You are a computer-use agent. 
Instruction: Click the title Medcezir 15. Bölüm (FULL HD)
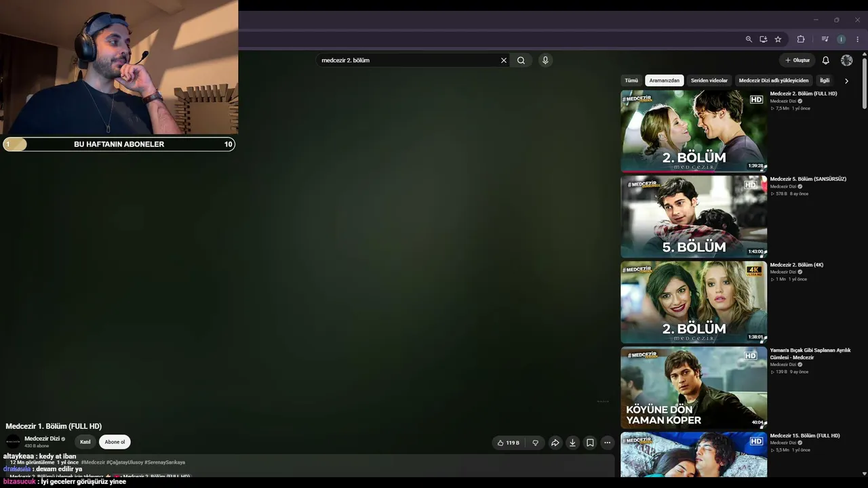click(805, 436)
